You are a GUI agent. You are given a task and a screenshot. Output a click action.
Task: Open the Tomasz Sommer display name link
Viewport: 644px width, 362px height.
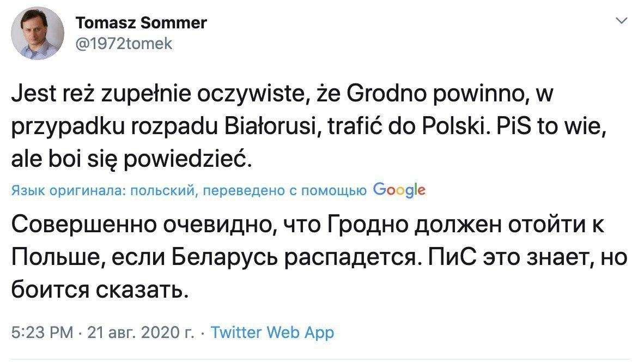pyautogui.click(x=141, y=22)
